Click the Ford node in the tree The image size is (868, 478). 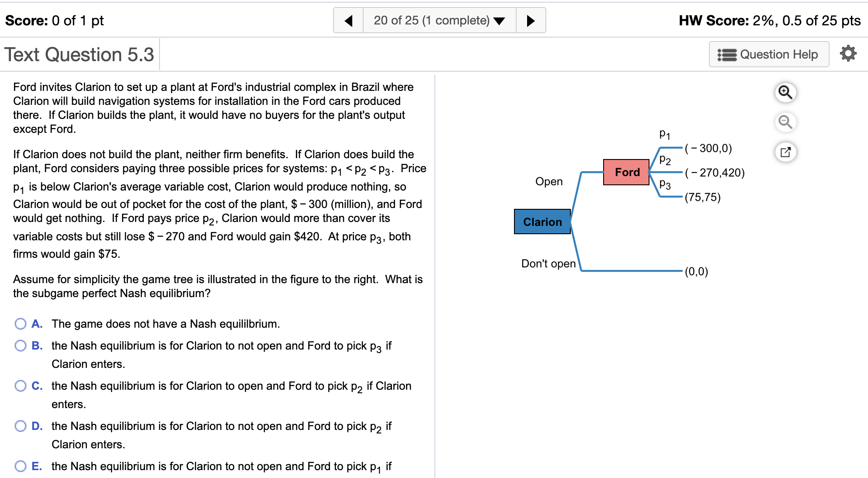coord(626,172)
